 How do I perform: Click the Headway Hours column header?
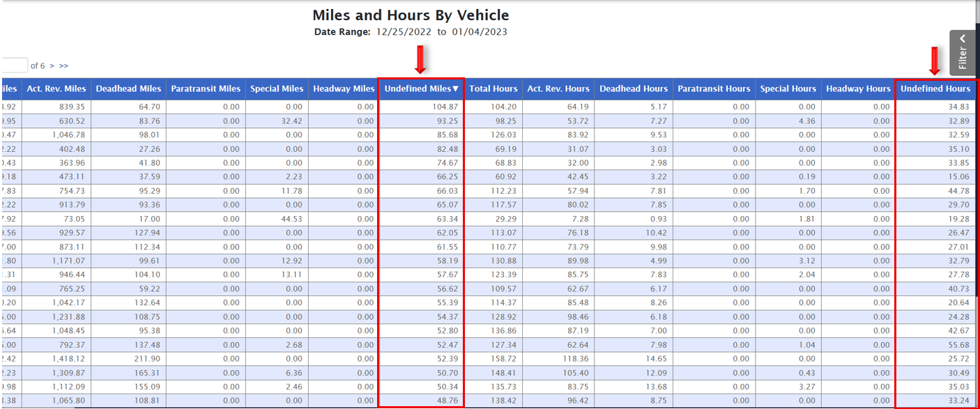(857, 88)
